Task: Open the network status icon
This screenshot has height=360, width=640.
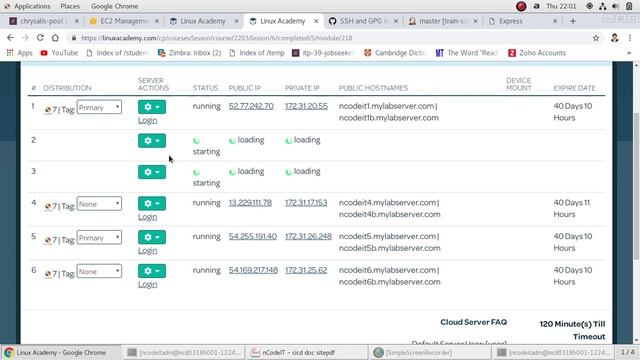Action: (603, 6)
